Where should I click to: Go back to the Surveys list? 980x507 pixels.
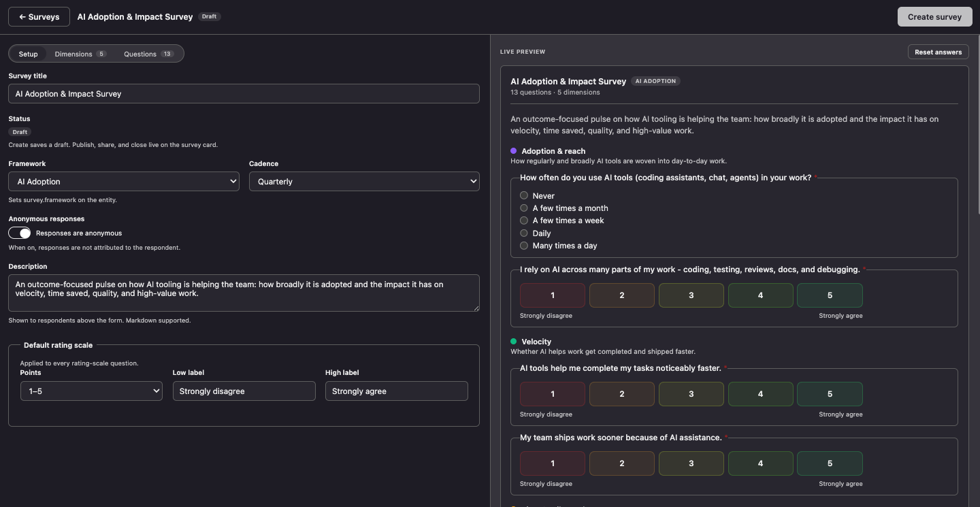coord(39,17)
